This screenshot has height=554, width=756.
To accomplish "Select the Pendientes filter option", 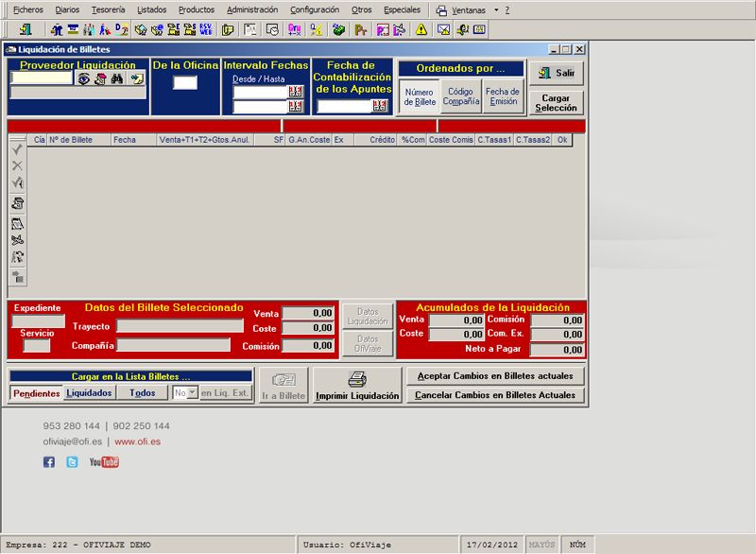I will pyautogui.click(x=36, y=393).
